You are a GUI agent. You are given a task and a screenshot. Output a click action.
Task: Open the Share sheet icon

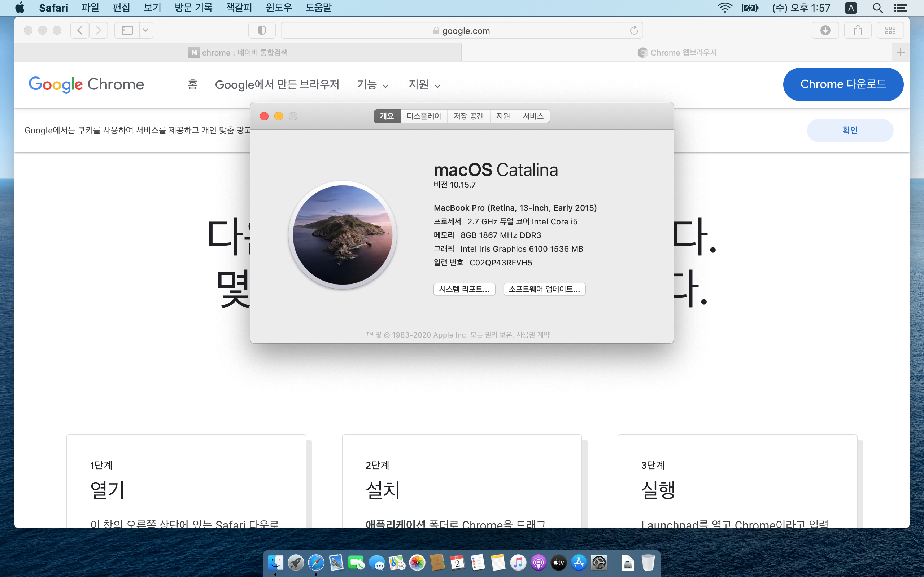(858, 30)
